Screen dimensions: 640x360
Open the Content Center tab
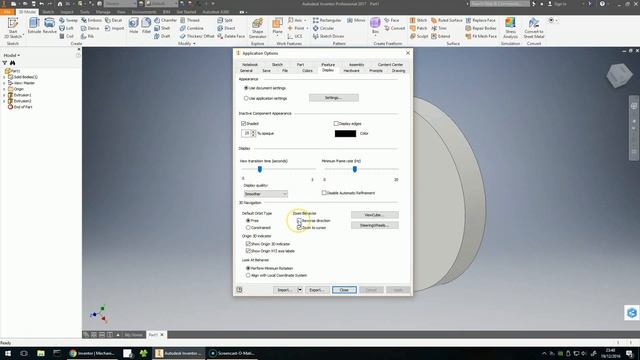coord(390,64)
